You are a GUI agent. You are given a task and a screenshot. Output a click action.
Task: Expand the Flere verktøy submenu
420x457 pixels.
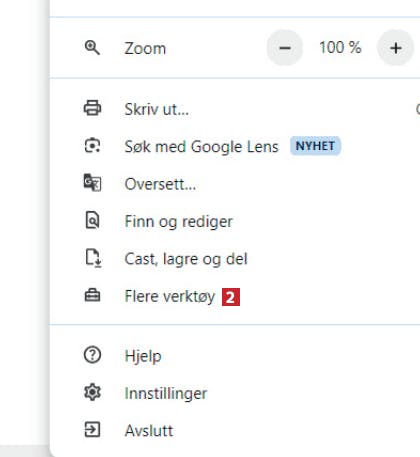pos(235,296)
